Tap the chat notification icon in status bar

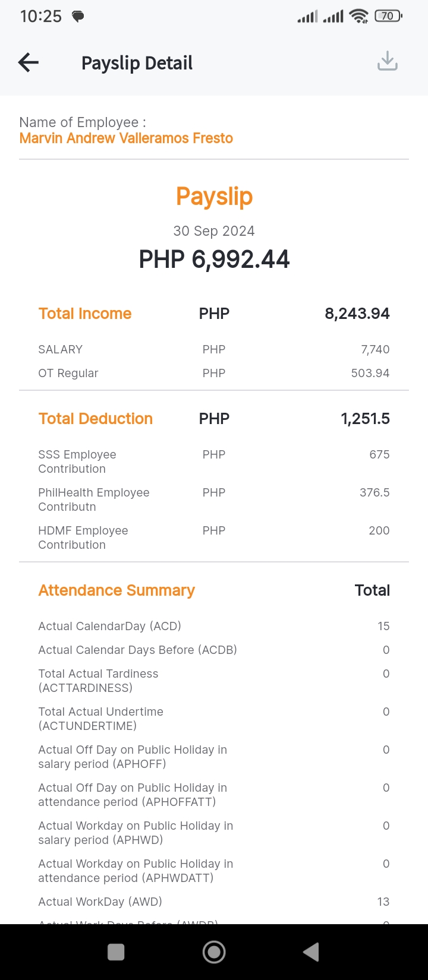[x=78, y=17]
